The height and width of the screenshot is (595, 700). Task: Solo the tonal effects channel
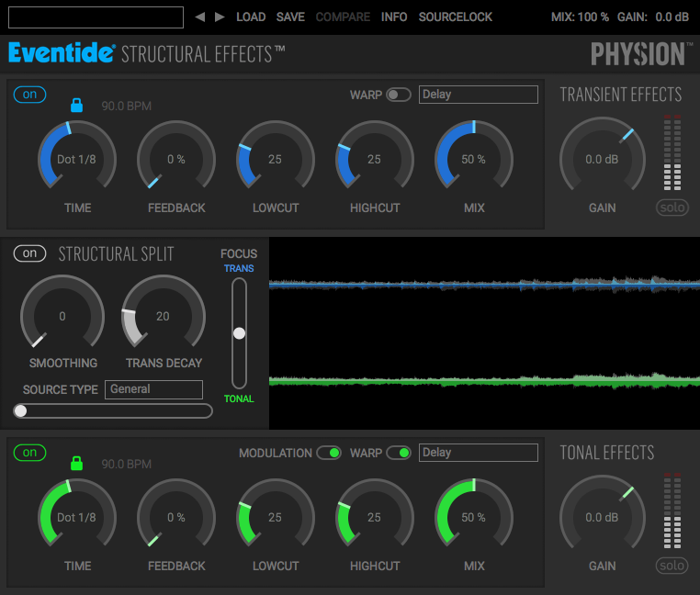[x=672, y=567]
